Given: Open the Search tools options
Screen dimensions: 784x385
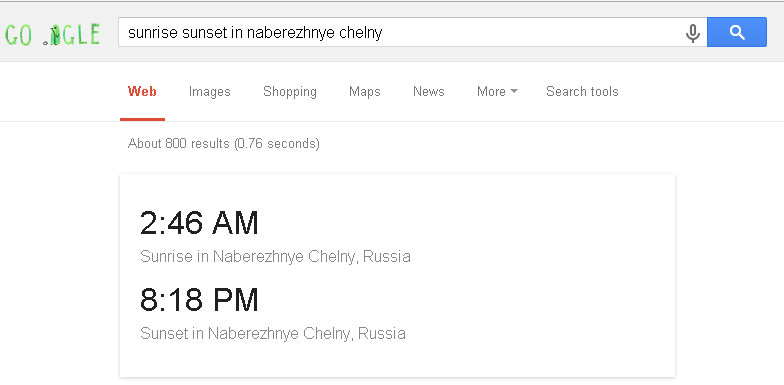Looking at the screenshot, I should click(x=582, y=92).
